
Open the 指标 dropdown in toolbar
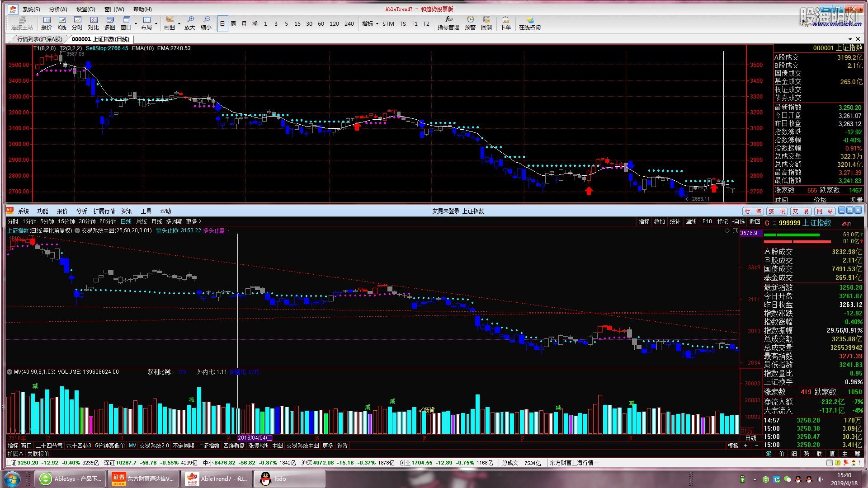(x=370, y=23)
